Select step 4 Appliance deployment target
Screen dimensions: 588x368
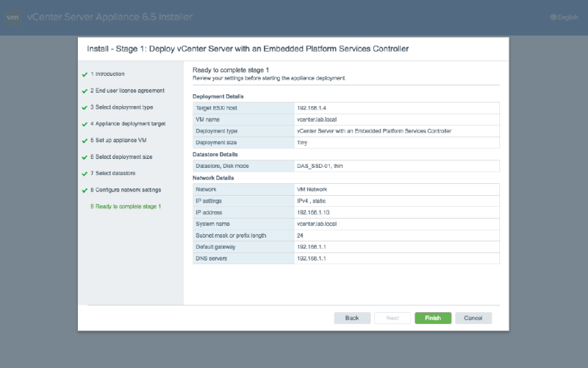coord(128,124)
